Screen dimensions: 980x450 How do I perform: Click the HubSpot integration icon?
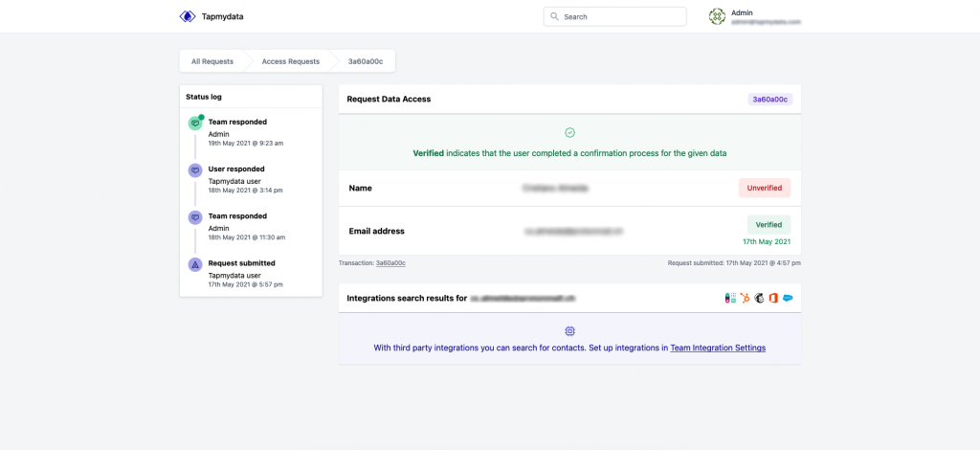(x=745, y=298)
